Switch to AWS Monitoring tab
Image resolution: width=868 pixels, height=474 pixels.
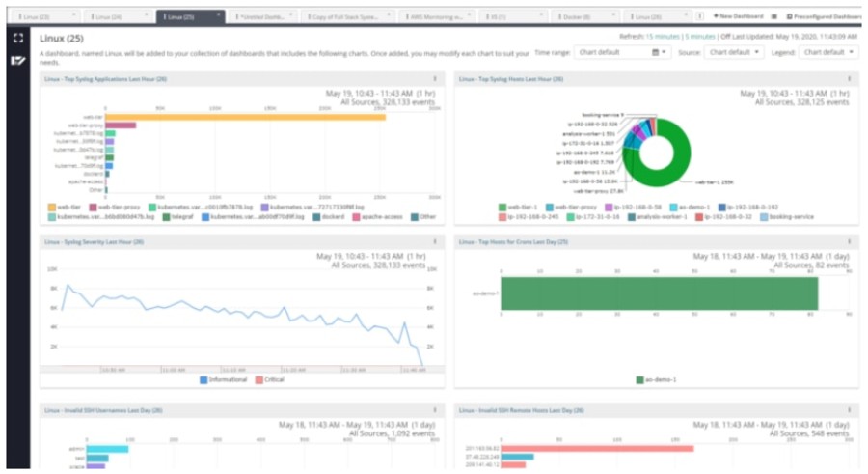(x=437, y=17)
